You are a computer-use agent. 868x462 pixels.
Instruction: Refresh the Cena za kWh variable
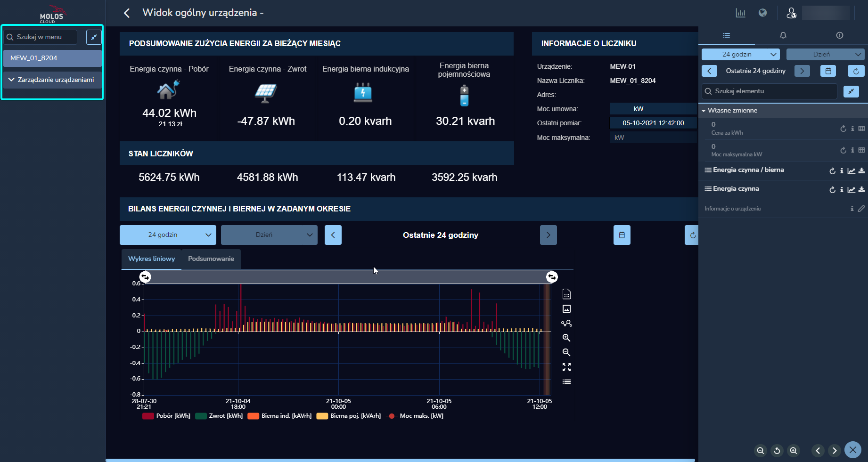(843, 129)
